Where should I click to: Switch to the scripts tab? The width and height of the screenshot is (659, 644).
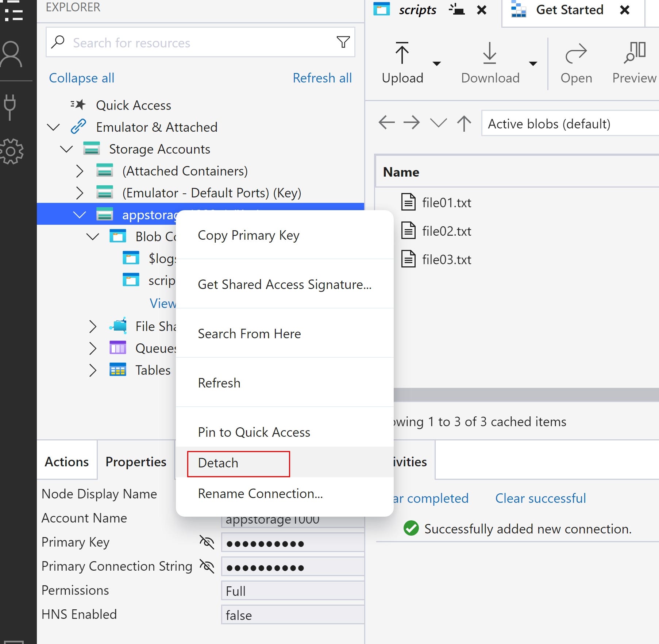[417, 10]
